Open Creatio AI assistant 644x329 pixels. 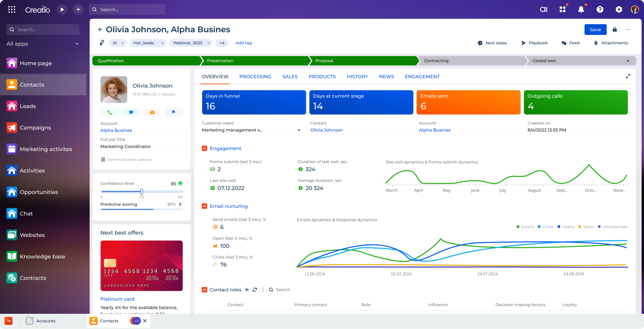pyautogui.click(x=543, y=9)
